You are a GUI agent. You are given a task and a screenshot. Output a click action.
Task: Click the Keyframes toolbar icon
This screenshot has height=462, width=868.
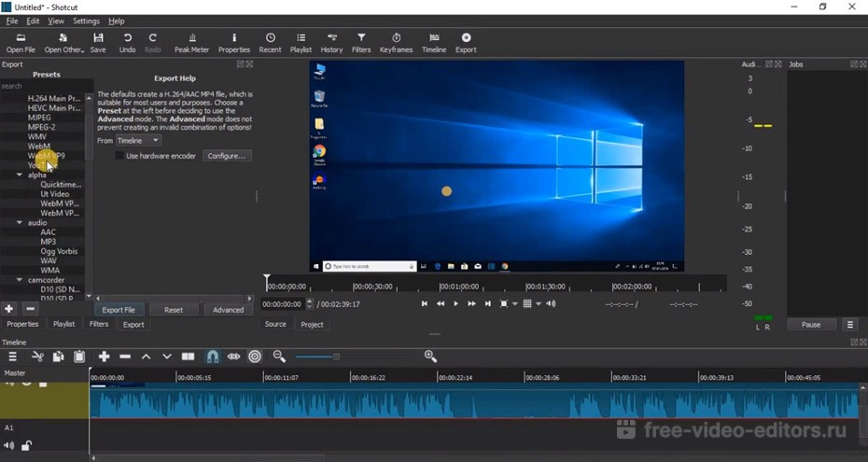(397, 43)
